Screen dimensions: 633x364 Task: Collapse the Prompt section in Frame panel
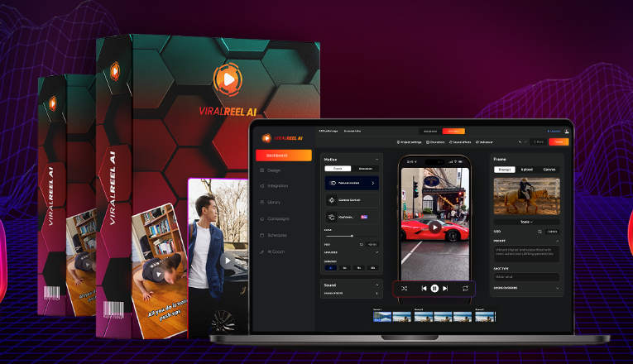(x=558, y=241)
